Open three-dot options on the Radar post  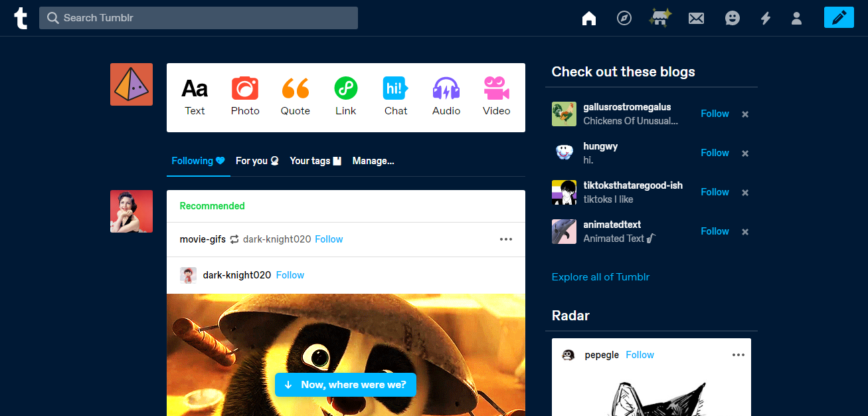738,355
